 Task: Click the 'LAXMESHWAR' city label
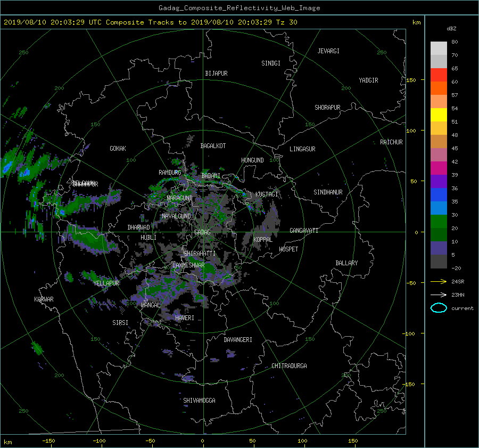[188, 265]
